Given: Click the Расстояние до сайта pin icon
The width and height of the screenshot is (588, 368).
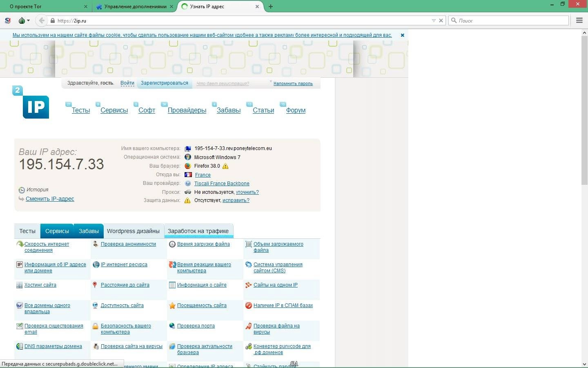Looking at the screenshot, I should pyautogui.click(x=95, y=285).
